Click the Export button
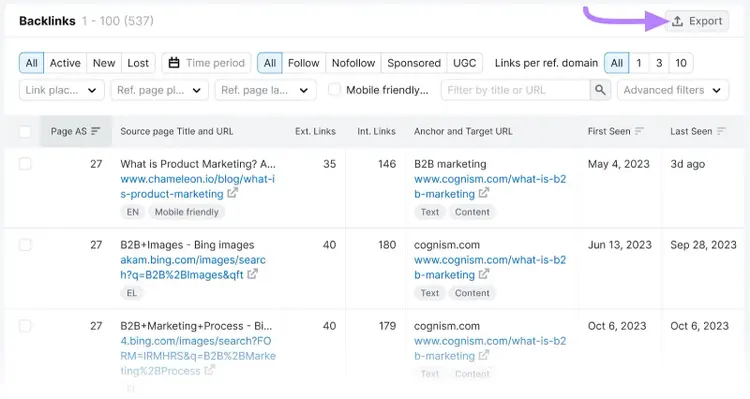 (696, 21)
